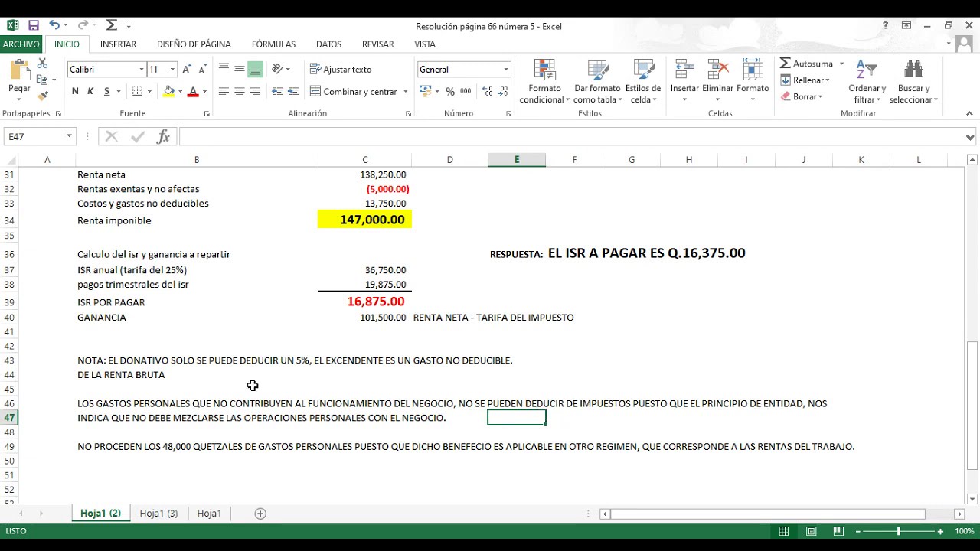
Task: Click the Paste (Pegar) clipboard icon
Action: point(19,70)
